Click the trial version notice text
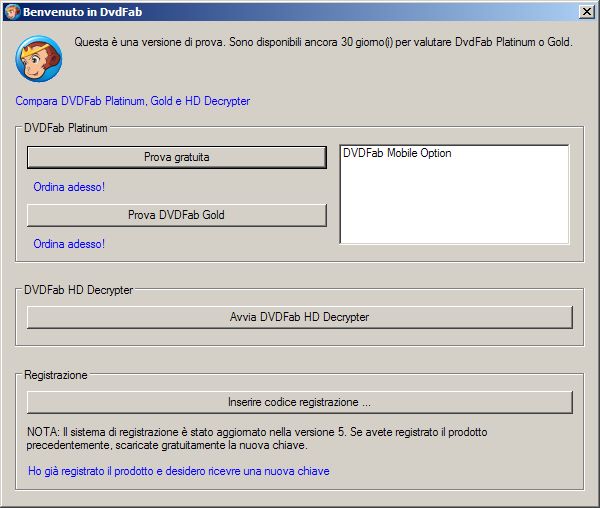The height and width of the screenshot is (508, 600). [x=323, y=43]
